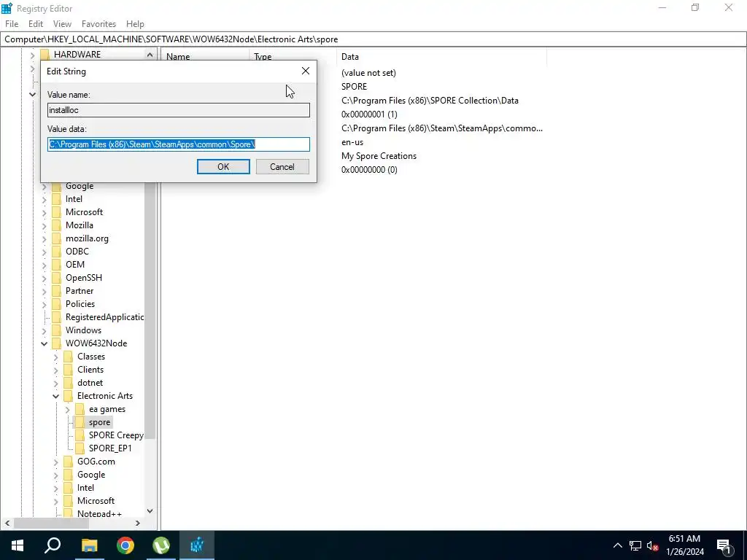This screenshot has width=747, height=560.
Task: Expand the Mozilla key
Action: pyautogui.click(x=44, y=225)
